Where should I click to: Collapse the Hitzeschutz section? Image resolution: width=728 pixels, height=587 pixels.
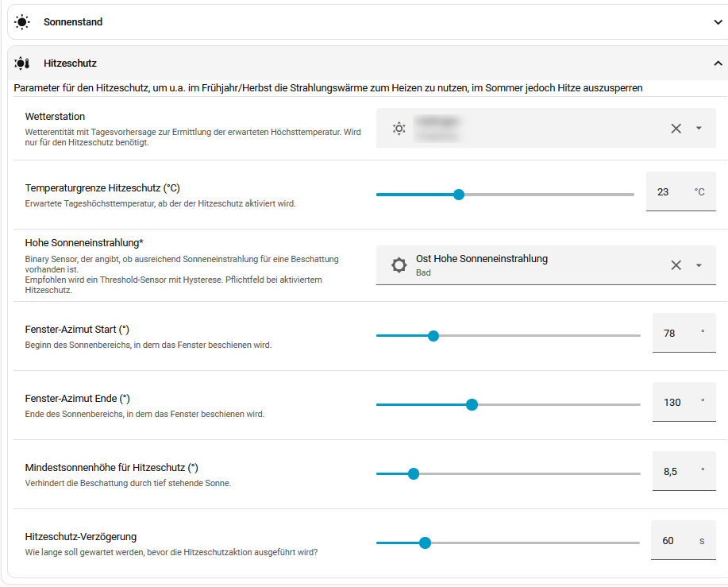[718, 64]
